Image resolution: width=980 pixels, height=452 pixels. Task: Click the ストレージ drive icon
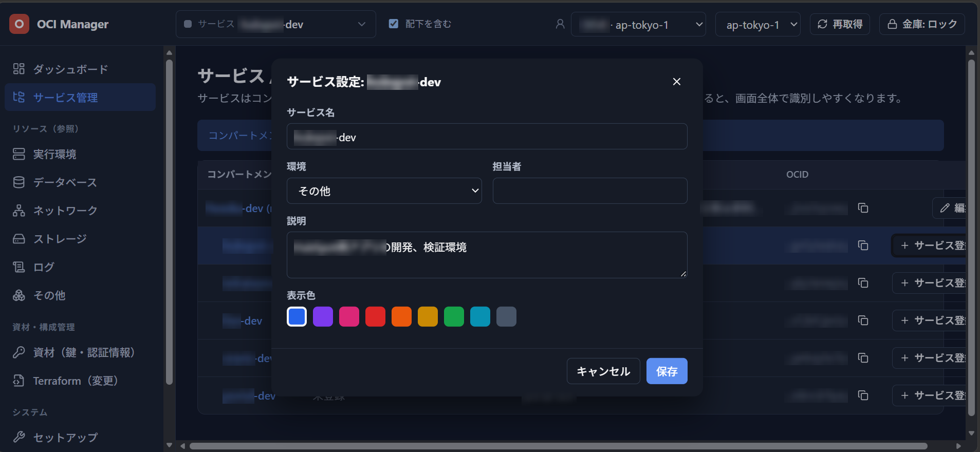[x=19, y=239]
